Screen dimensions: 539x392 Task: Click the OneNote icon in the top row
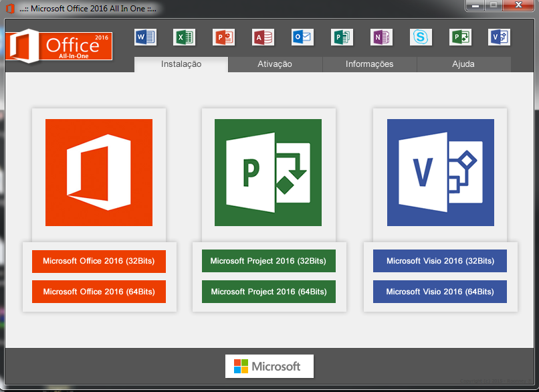(x=381, y=37)
